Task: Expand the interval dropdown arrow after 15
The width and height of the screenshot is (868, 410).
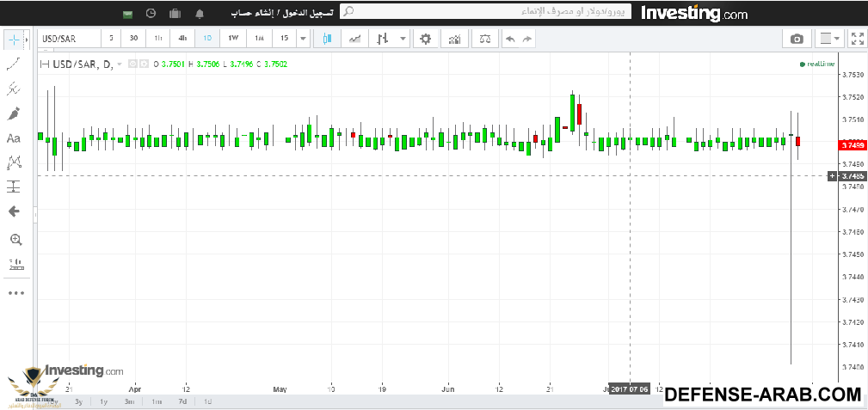Action: coord(303,39)
